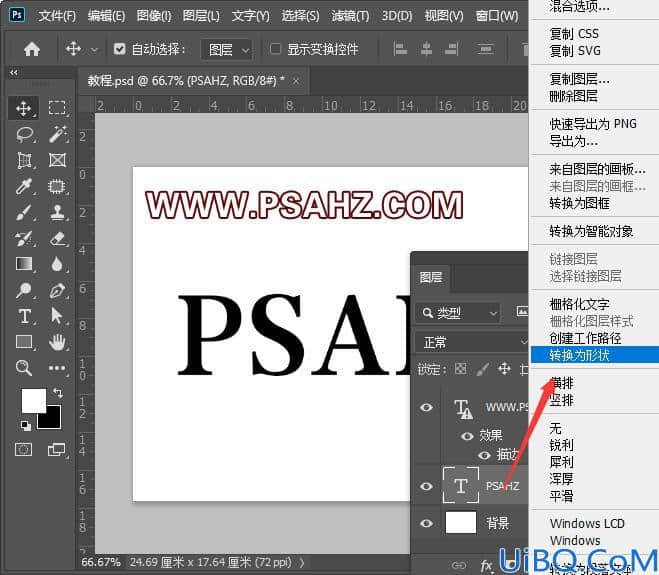Select the Magic Wand tool
The image size is (659, 575).
tap(58, 135)
